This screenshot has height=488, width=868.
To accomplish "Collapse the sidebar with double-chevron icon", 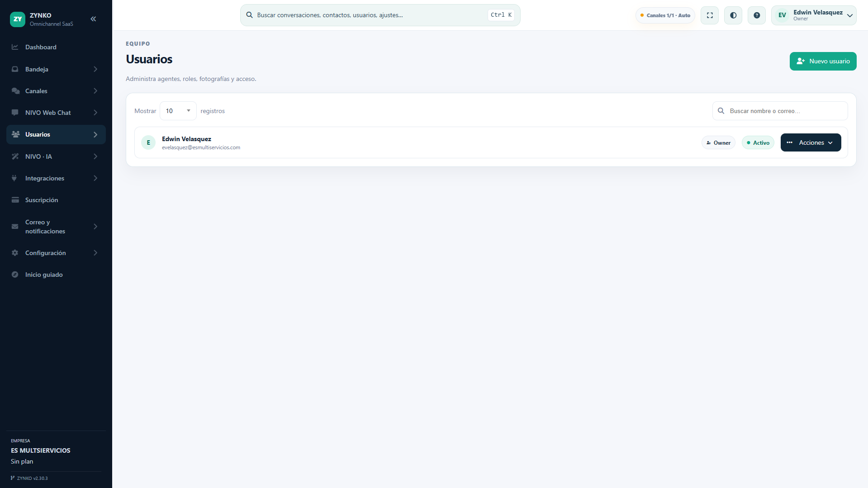I will click(x=93, y=19).
